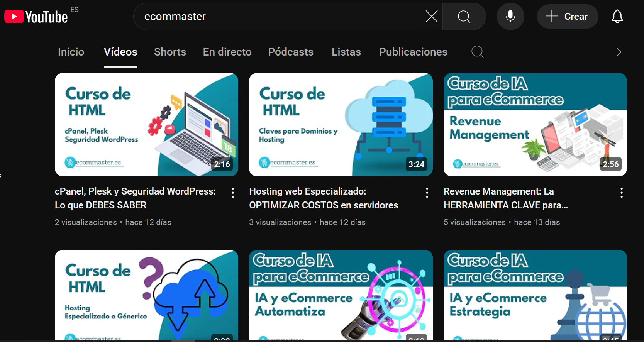Image resolution: width=644 pixels, height=342 pixels.
Task: Switch to the Inicio tab
Action: tap(71, 52)
